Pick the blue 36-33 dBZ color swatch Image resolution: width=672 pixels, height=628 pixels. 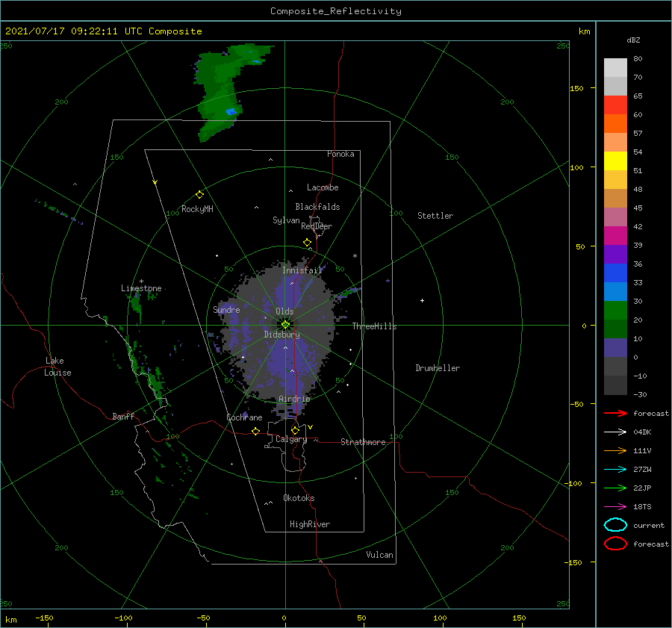pyautogui.click(x=615, y=273)
